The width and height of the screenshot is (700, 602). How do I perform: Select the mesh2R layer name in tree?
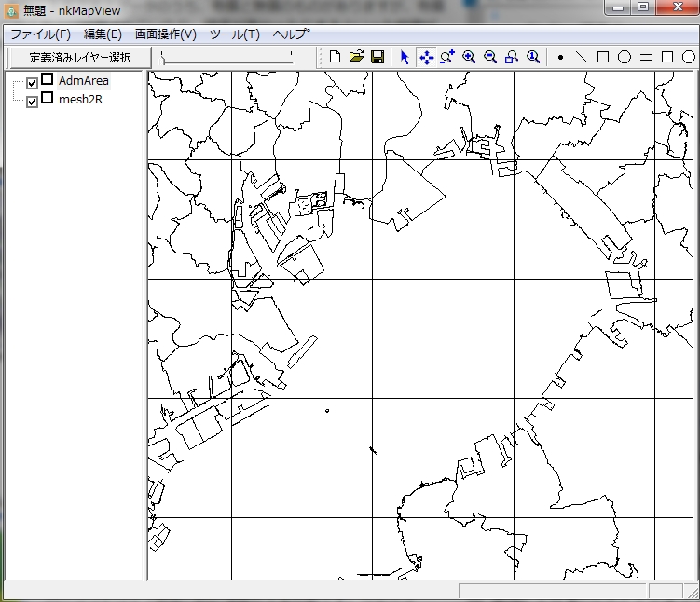click(80, 99)
